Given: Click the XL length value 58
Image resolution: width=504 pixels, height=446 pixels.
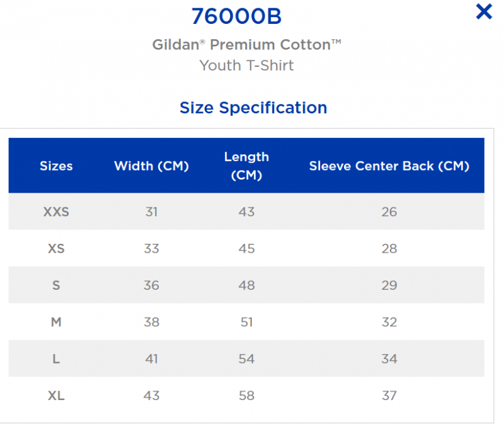Looking at the screenshot, I should pyautogui.click(x=246, y=396).
